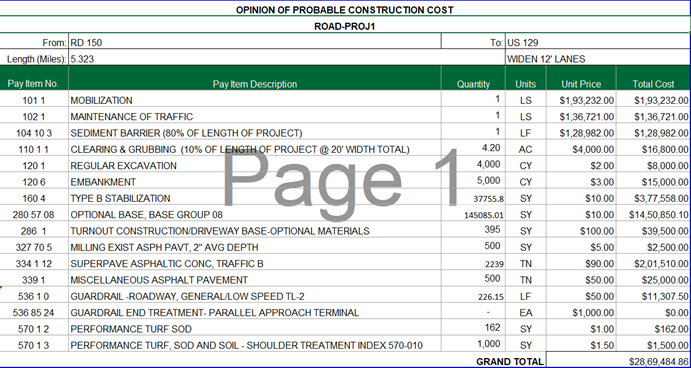Viewport: 691px width, 368px height.
Task: Select the WIDEN 12' LANES cell
Action: 598,59
